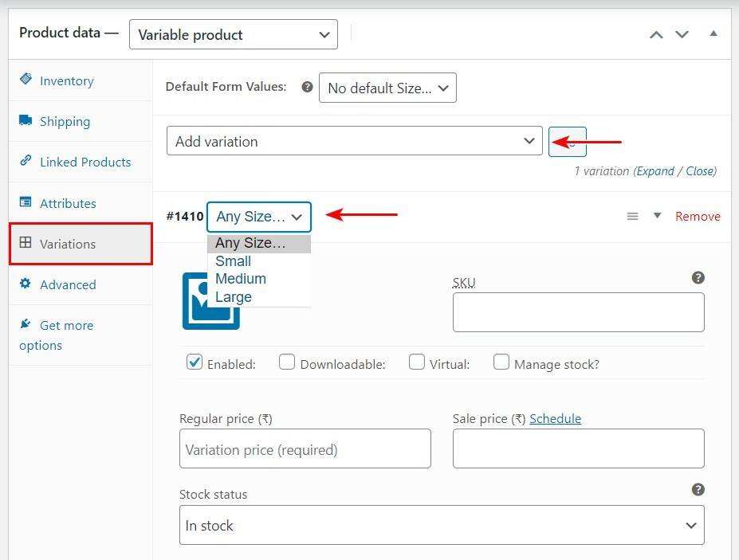Remove variation #1410
The width and height of the screenshot is (739, 560).
pyautogui.click(x=697, y=216)
